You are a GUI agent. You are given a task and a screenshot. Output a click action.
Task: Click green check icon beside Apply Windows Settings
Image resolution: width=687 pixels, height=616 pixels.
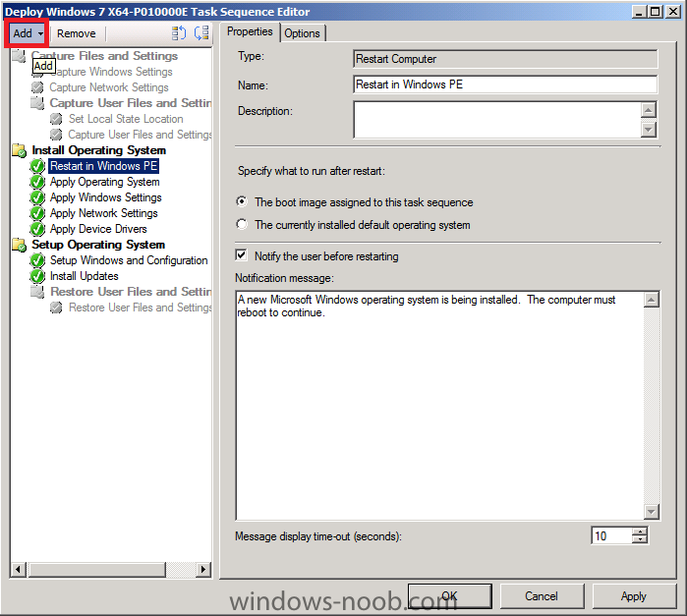37,197
